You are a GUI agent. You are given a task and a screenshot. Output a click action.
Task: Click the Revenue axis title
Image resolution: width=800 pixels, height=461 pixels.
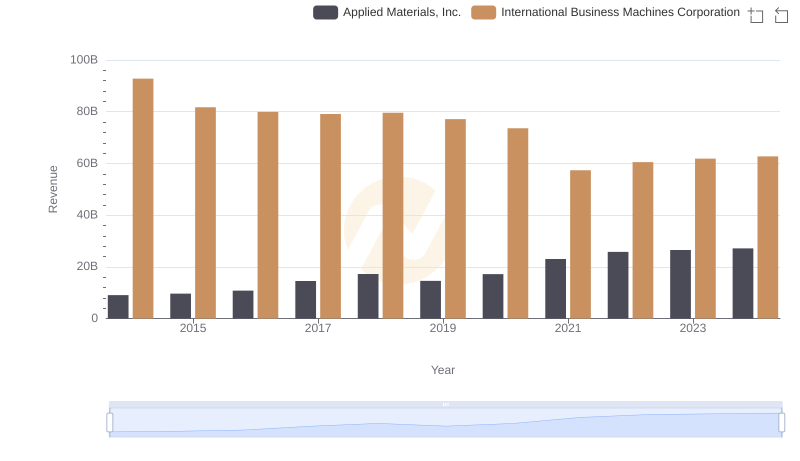pyautogui.click(x=53, y=189)
